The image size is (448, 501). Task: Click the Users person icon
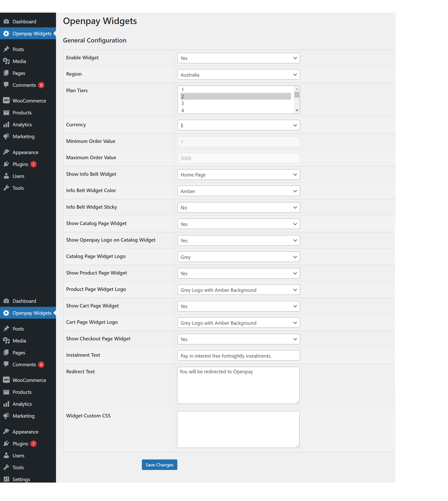point(6,176)
